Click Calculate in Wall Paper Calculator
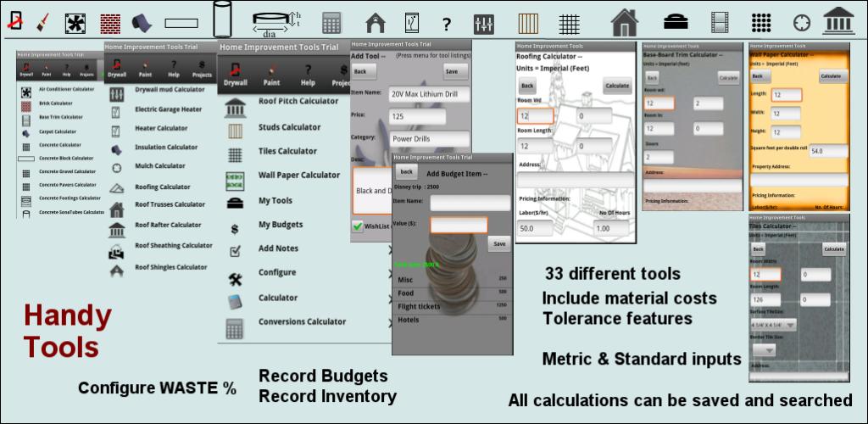Viewport: 868px width, 424px height. [834, 76]
